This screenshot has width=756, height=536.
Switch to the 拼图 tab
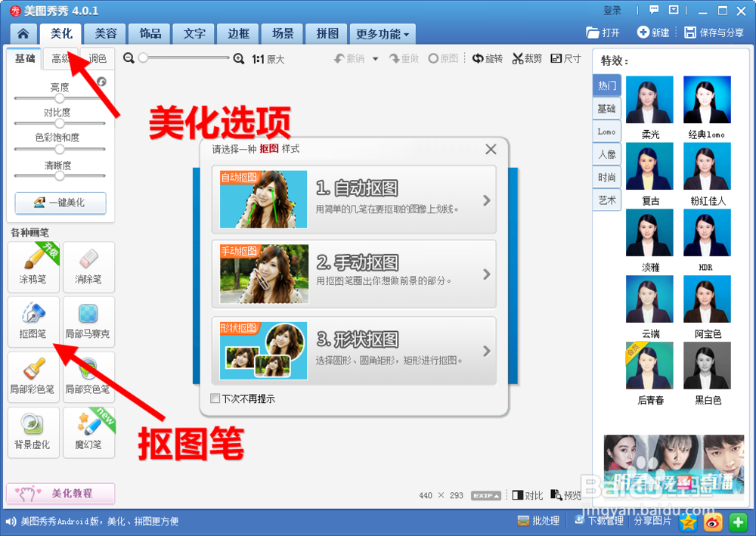pos(327,34)
